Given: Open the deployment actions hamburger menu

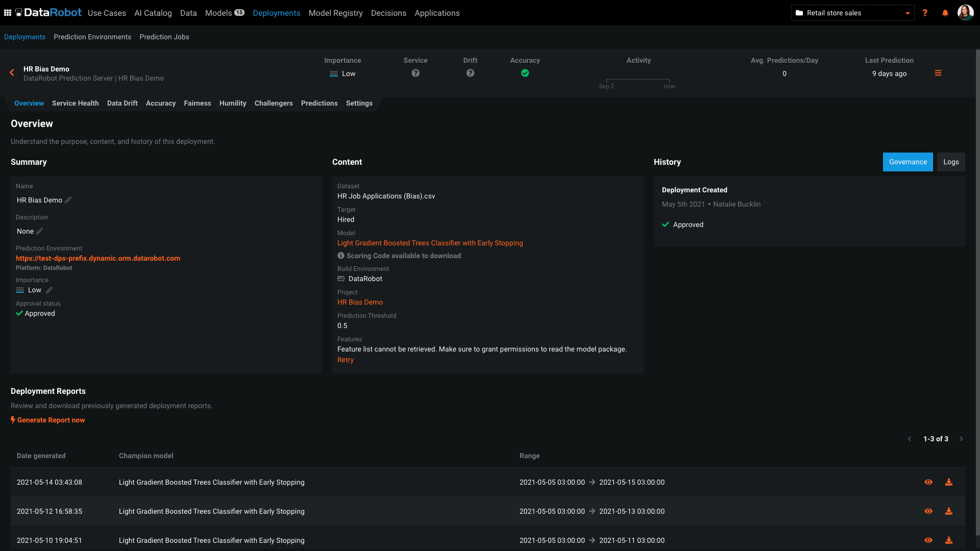Looking at the screenshot, I should 938,73.
